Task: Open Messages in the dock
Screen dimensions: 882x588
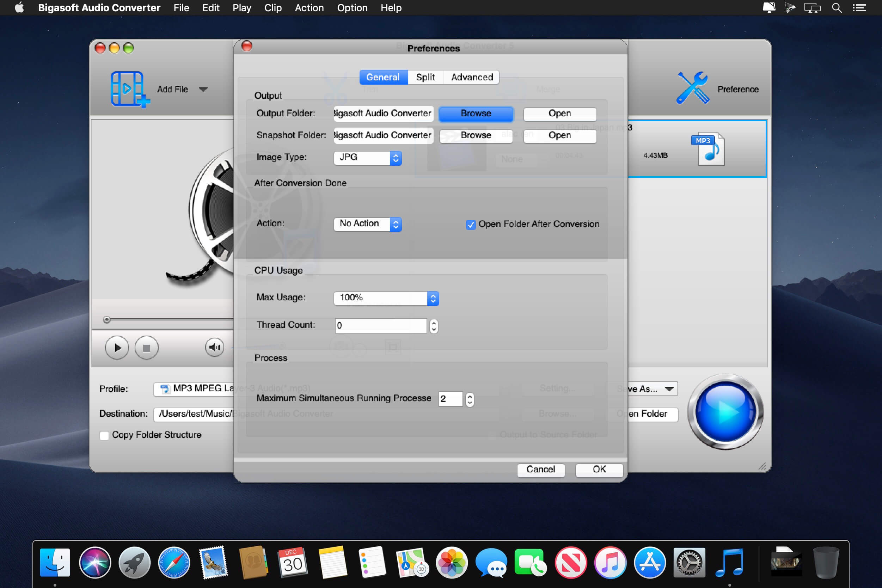Action: 491,563
